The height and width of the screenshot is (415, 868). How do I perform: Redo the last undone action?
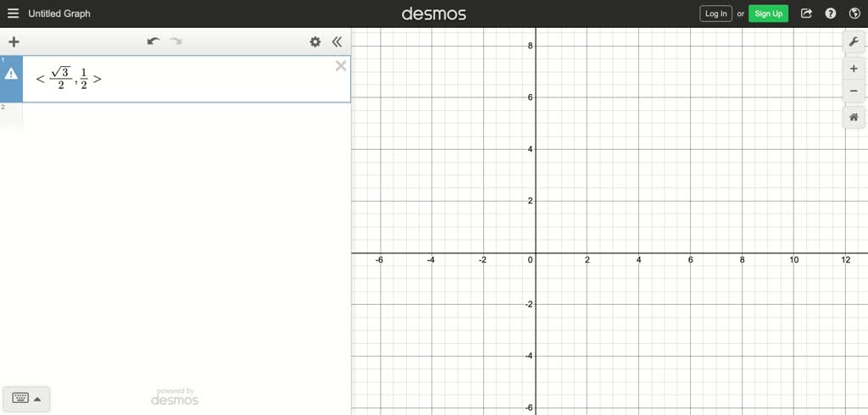176,41
